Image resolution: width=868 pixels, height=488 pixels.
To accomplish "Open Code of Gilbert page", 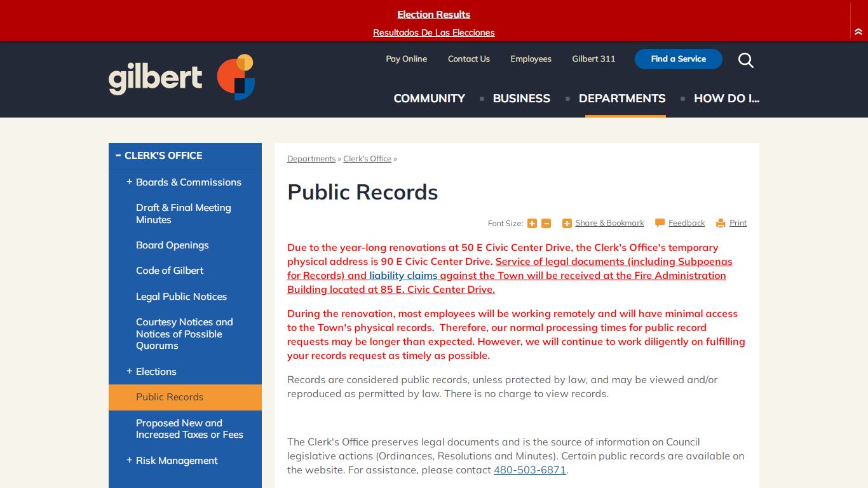I will tap(185, 271).
